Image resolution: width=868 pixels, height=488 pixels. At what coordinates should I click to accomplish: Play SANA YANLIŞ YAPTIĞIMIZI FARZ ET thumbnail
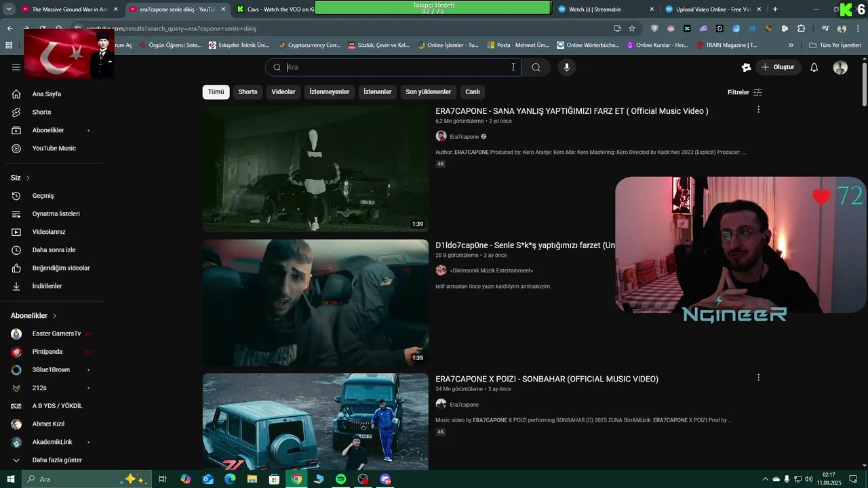[315, 169]
